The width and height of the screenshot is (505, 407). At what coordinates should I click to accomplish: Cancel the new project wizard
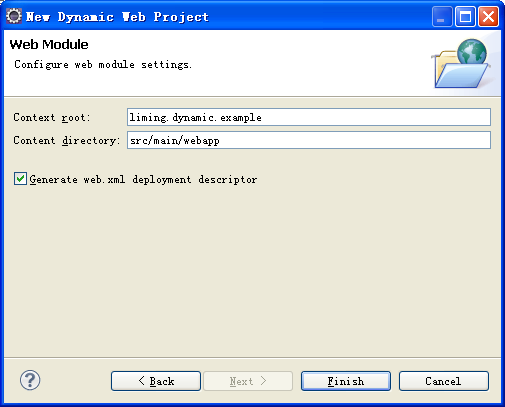pos(444,381)
